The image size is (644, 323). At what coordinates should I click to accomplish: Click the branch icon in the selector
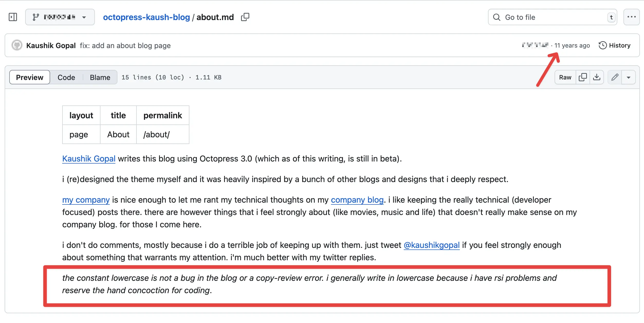pyautogui.click(x=36, y=17)
